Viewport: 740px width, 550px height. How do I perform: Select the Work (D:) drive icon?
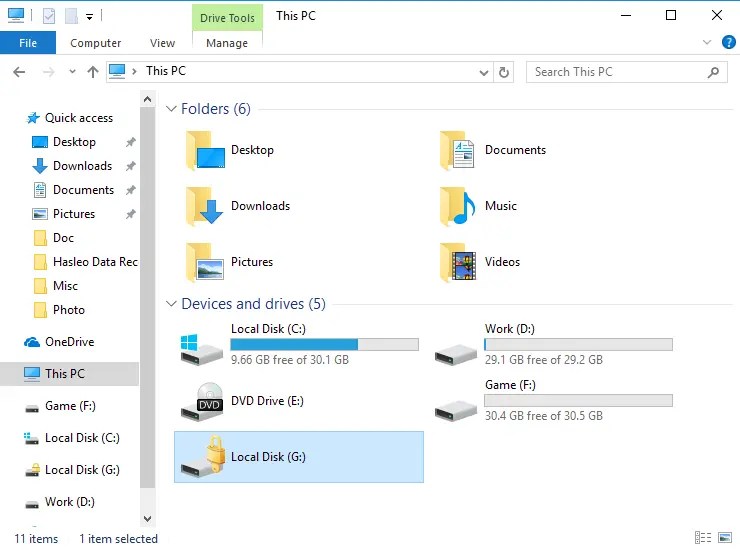[456, 355]
